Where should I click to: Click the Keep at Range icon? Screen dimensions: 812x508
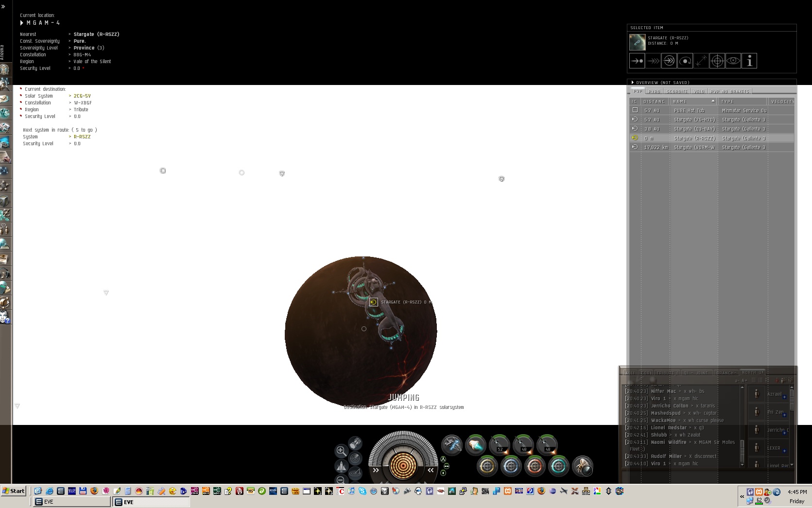coord(701,61)
